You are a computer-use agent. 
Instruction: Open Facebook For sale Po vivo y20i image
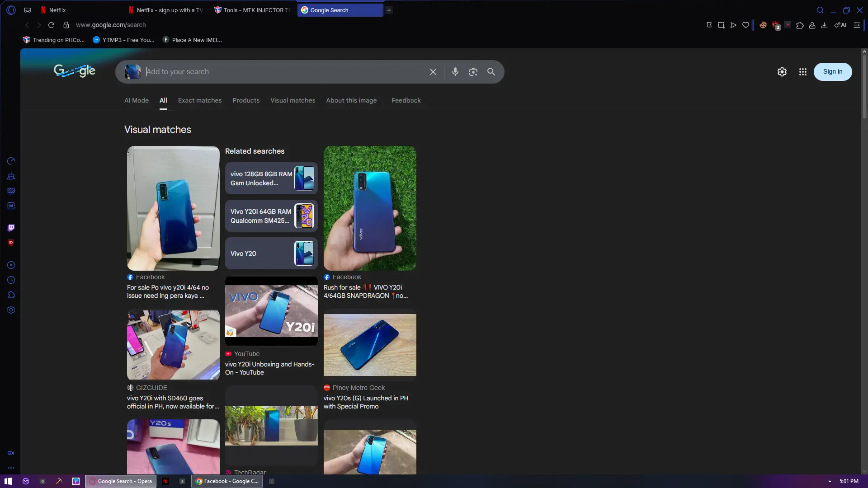point(173,208)
